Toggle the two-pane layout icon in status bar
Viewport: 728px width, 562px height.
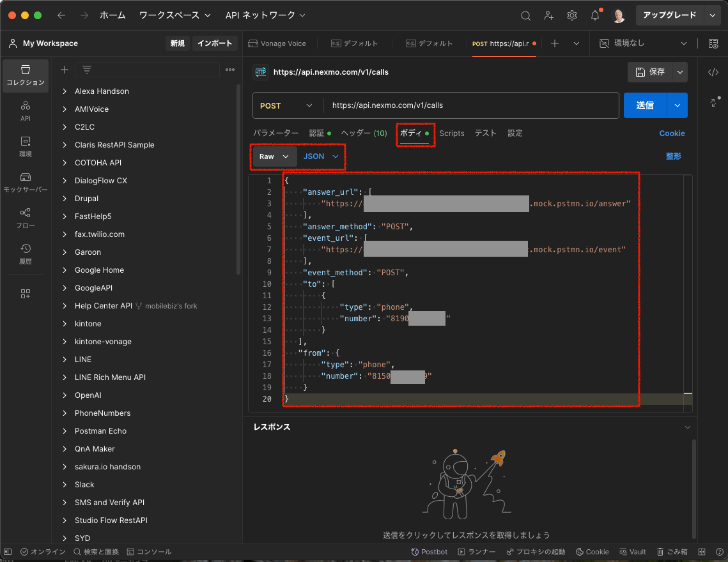pos(702,552)
